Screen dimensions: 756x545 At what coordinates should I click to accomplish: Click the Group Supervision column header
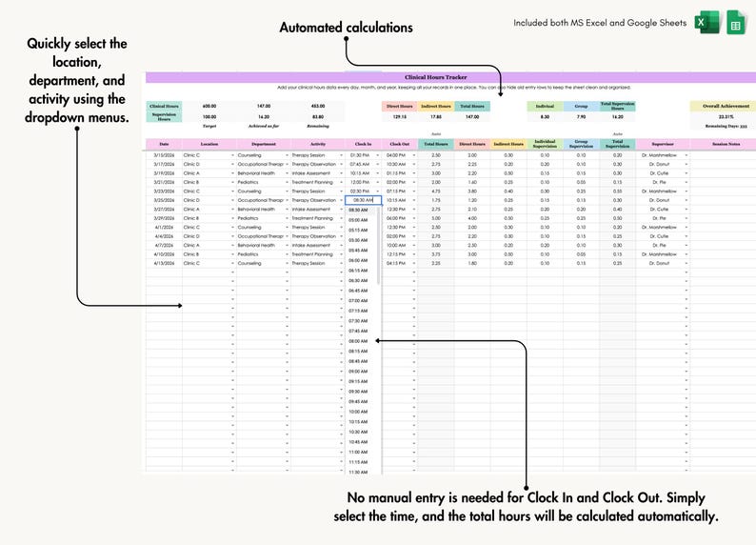pyautogui.click(x=581, y=144)
